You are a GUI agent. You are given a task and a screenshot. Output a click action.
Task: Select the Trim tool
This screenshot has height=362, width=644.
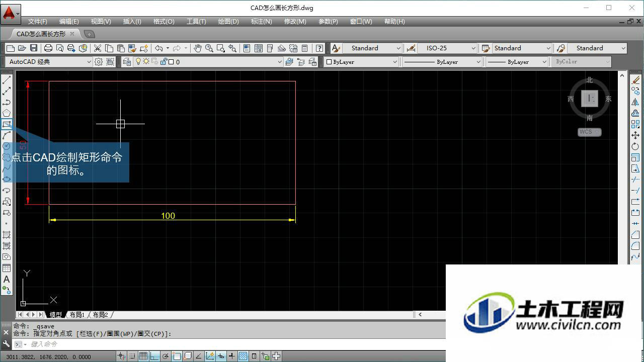coord(635,179)
